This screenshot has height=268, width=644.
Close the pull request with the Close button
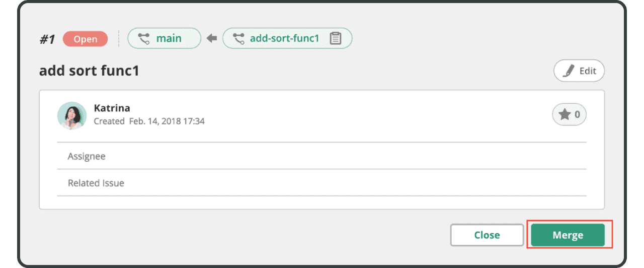click(x=487, y=235)
